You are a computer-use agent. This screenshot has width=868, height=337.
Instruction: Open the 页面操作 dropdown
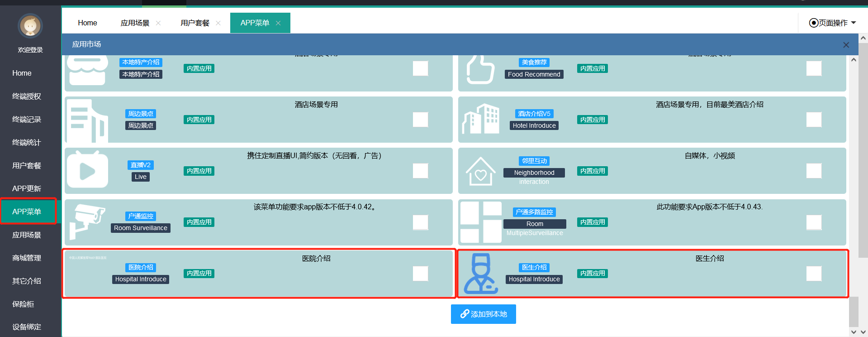click(832, 23)
